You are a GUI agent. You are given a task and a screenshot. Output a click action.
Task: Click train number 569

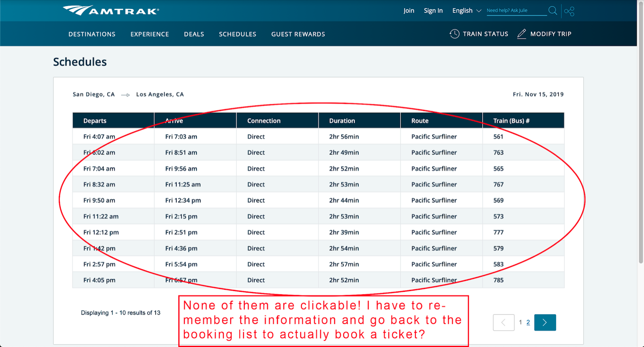[x=498, y=200]
